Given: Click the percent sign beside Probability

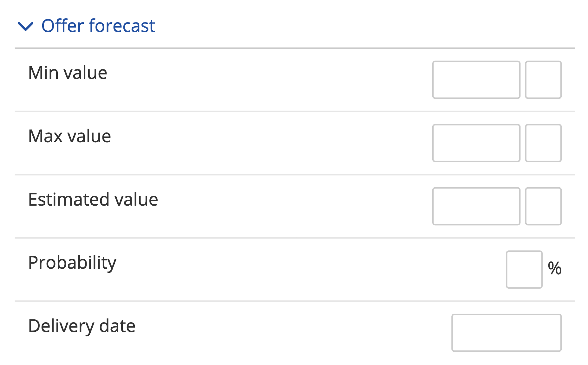Looking at the screenshot, I should click(x=555, y=269).
